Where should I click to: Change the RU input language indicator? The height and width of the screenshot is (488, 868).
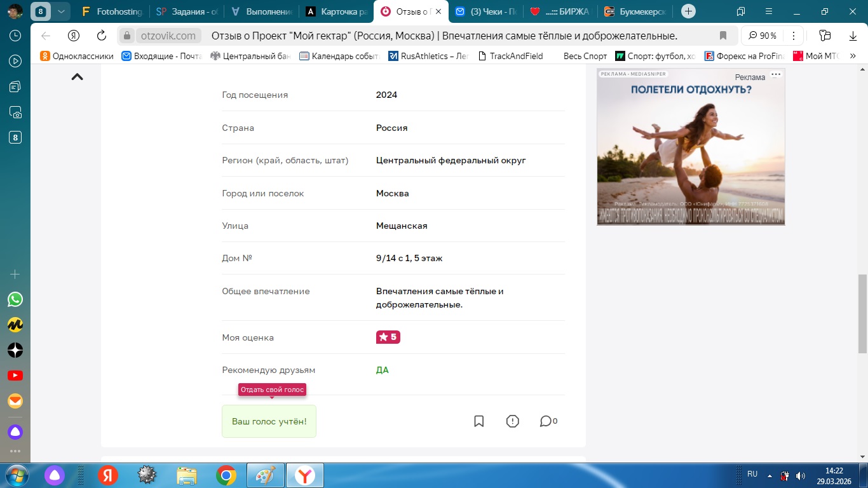coord(752,474)
